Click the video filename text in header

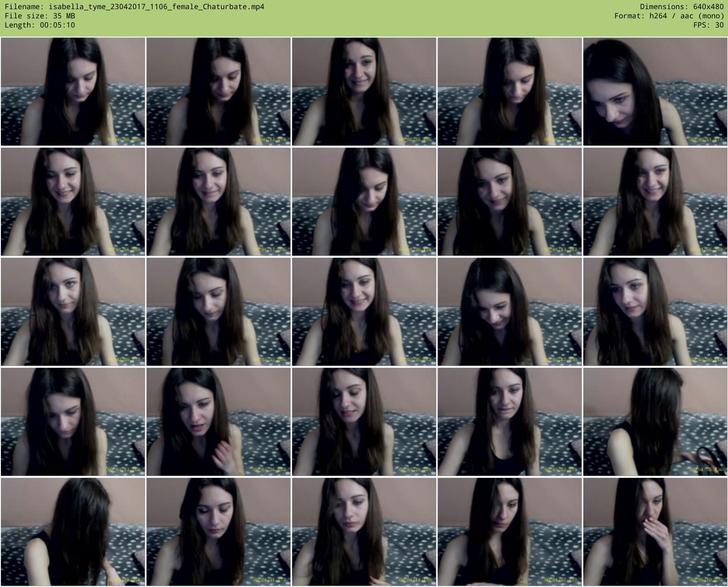pyautogui.click(x=134, y=7)
